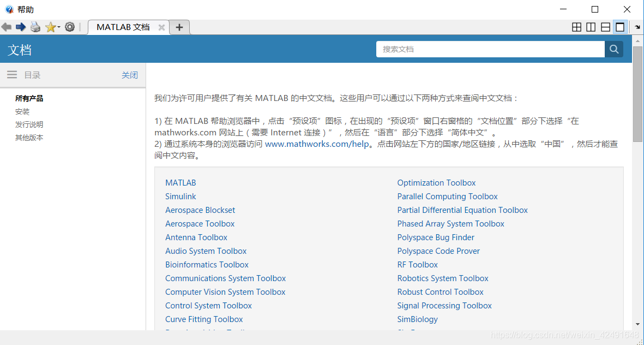Go forward with the blue arrow icon

tap(21, 27)
